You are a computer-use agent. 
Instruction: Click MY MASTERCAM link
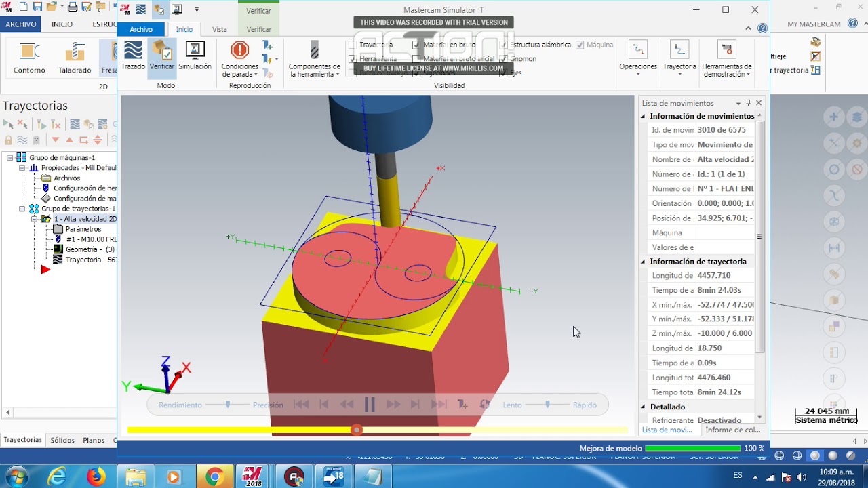pyautogui.click(x=814, y=24)
